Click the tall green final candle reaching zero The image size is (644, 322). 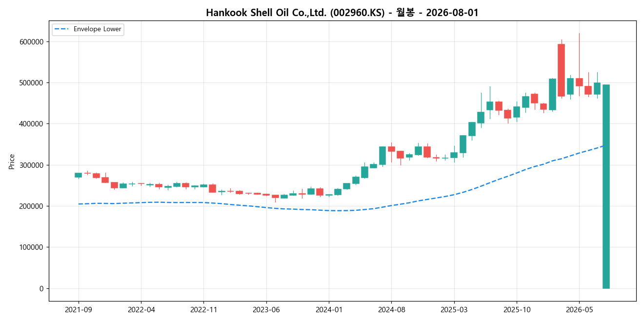pyautogui.click(x=606, y=186)
